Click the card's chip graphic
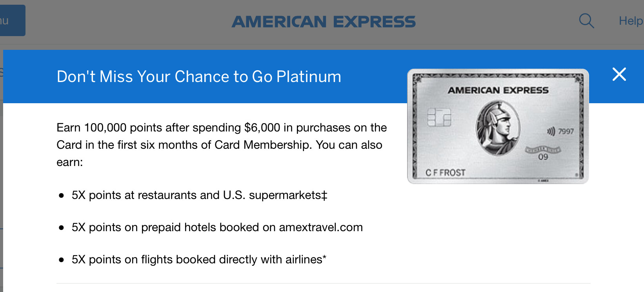 tap(439, 117)
